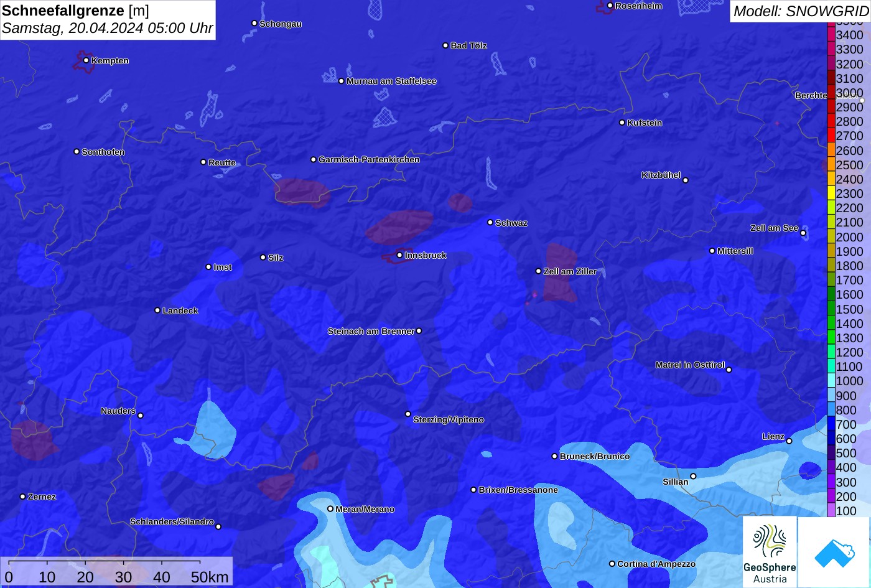Click the 'Matrei in Osttirol' label
The height and width of the screenshot is (588, 871).
pos(690,365)
